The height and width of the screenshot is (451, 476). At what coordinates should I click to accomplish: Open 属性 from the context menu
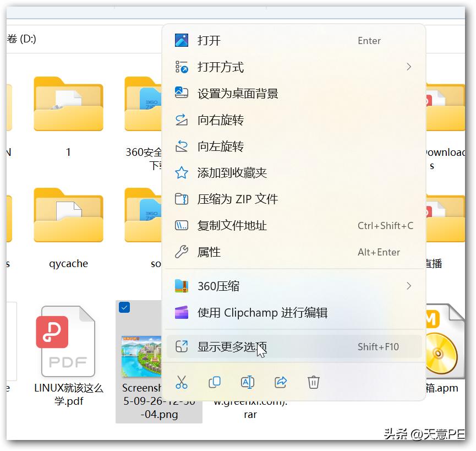(294, 252)
